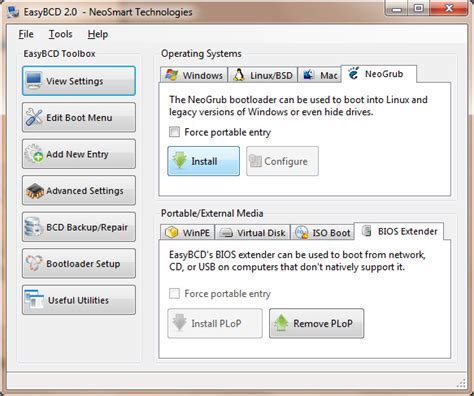
Task: Click the ISO Boot disc icon
Action: click(302, 232)
